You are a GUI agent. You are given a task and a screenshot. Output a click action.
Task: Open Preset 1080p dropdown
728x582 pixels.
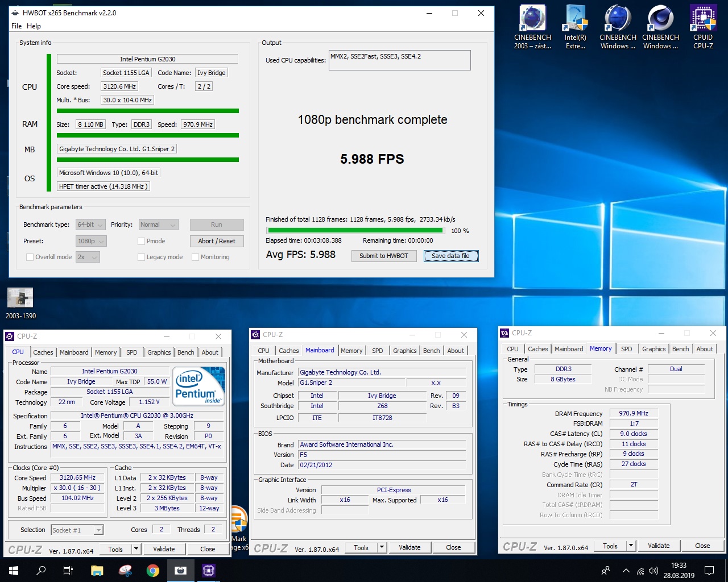point(91,242)
